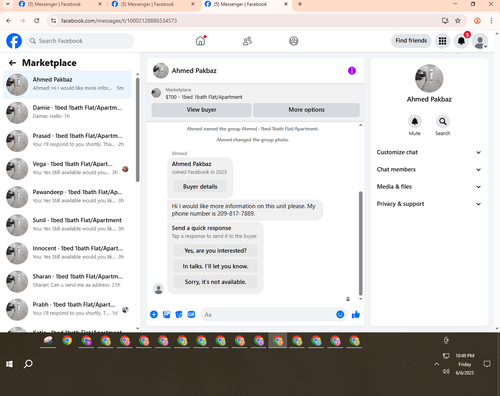
Task: Expand Media & files section
Action: coord(429,187)
